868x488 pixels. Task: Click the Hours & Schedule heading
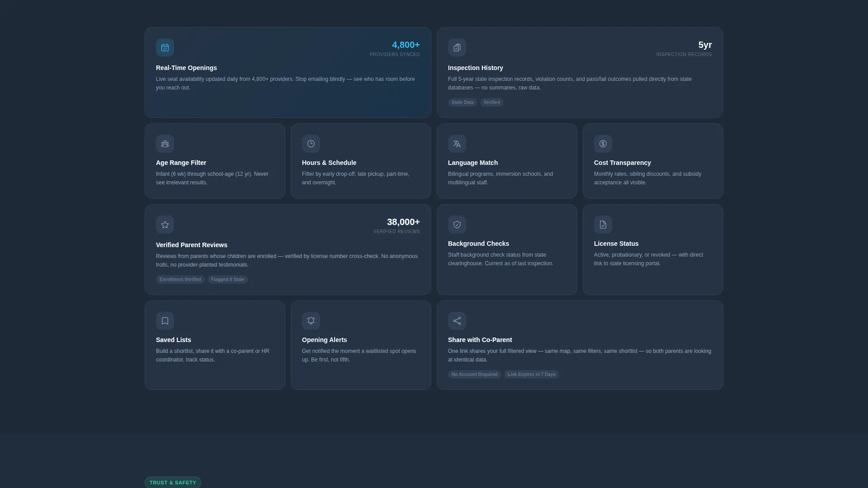pyautogui.click(x=329, y=163)
